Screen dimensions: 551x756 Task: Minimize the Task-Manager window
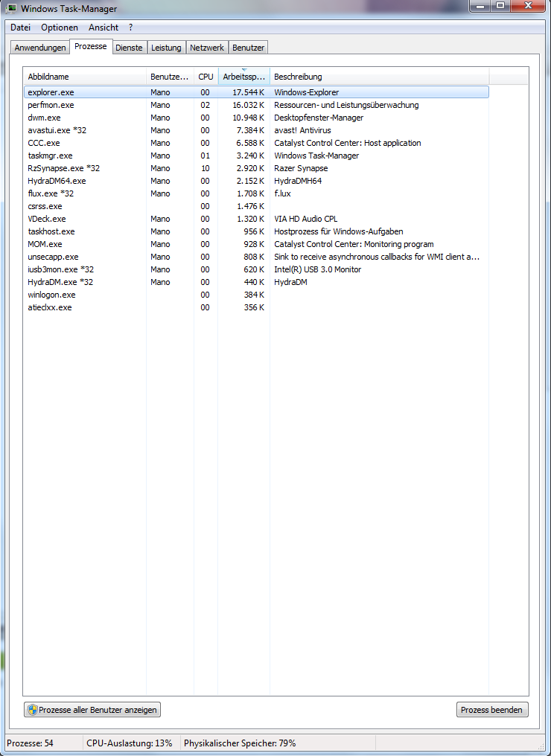tap(480, 6)
